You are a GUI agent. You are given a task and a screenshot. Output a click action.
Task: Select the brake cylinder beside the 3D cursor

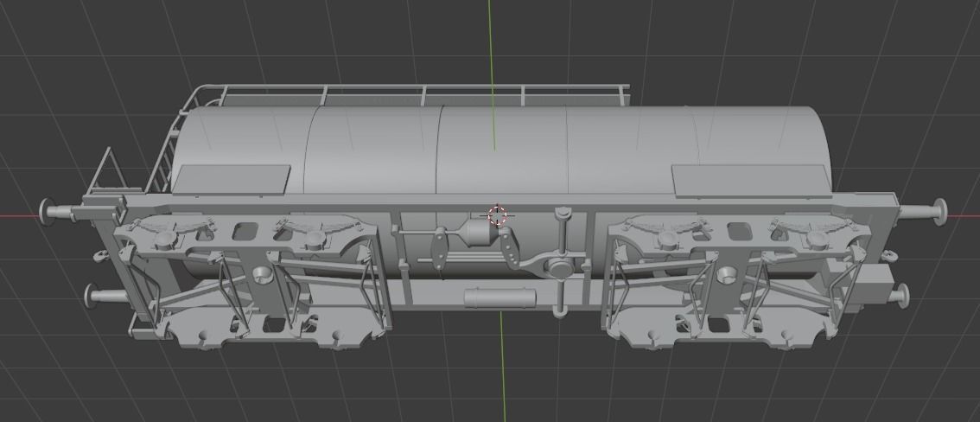pos(477,233)
